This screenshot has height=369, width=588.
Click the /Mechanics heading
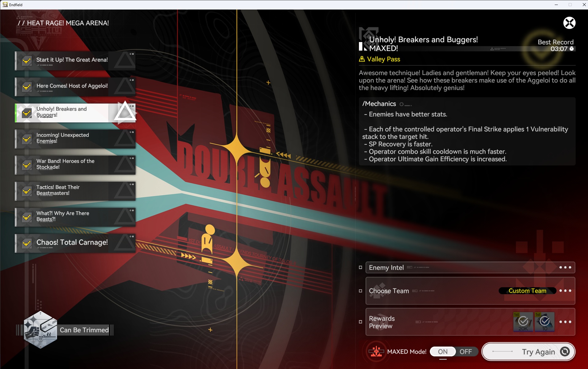click(x=379, y=104)
